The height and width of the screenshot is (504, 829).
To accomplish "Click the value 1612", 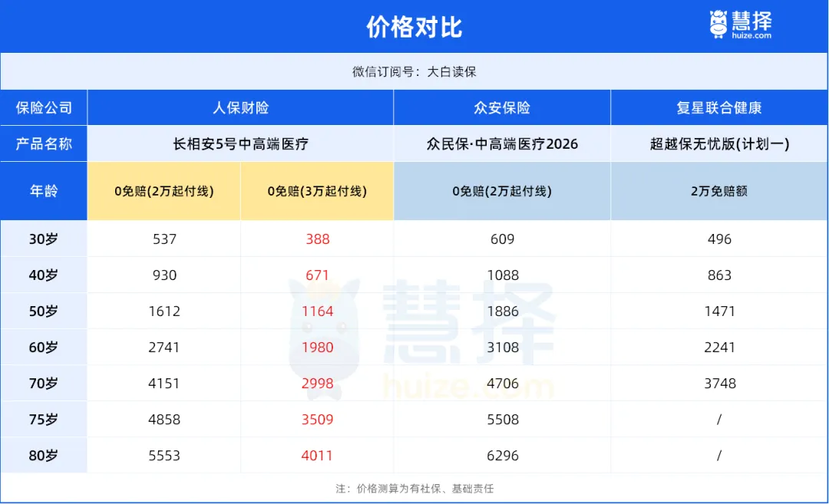I will pos(164,311).
